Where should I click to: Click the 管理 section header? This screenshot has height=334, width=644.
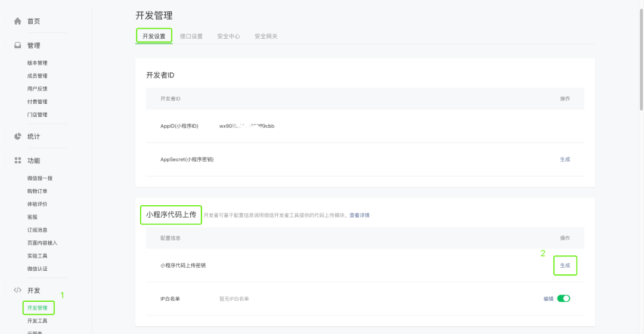(33, 45)
